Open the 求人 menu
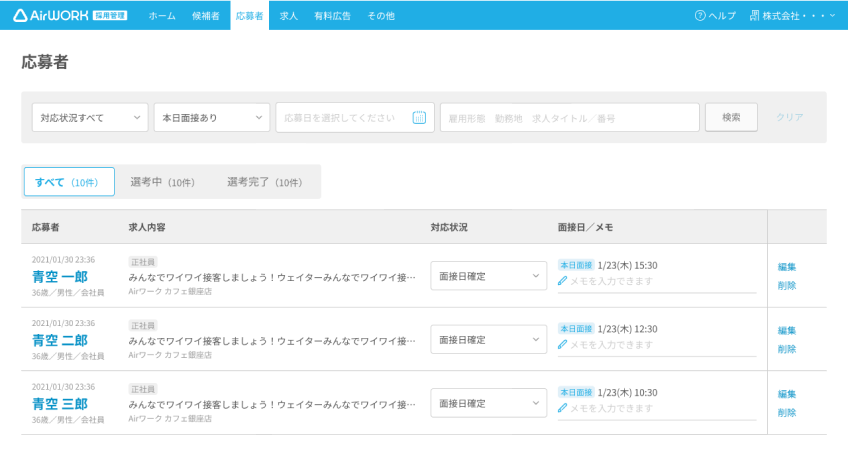848x454 pixels. coord(289,16)
